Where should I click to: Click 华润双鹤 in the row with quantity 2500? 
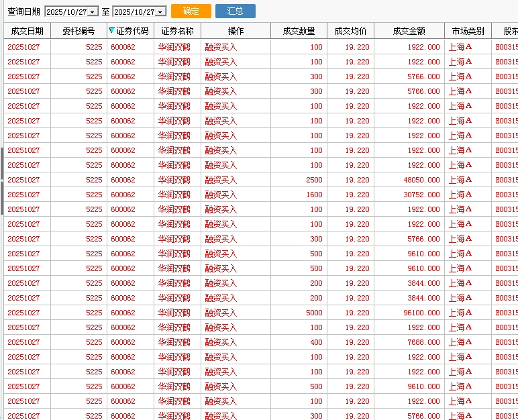coord(174,180)
